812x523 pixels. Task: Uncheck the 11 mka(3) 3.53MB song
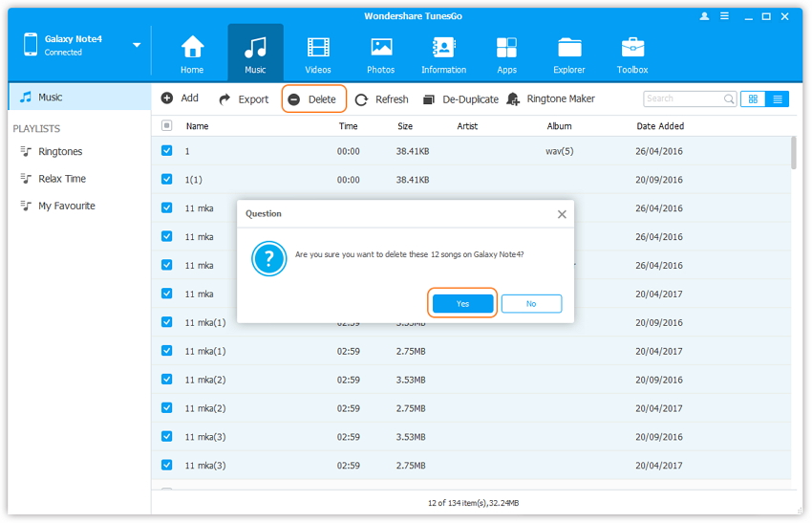[167, 437]
